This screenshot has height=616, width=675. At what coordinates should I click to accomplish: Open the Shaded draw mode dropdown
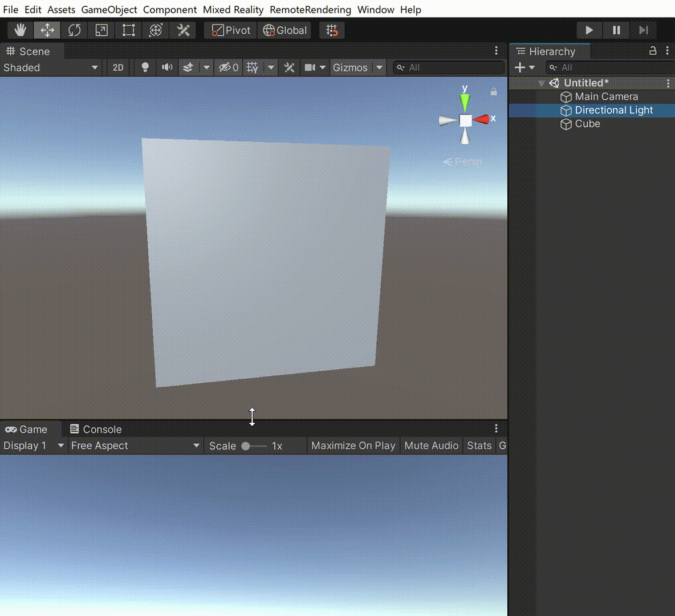(x=50, y=67)
